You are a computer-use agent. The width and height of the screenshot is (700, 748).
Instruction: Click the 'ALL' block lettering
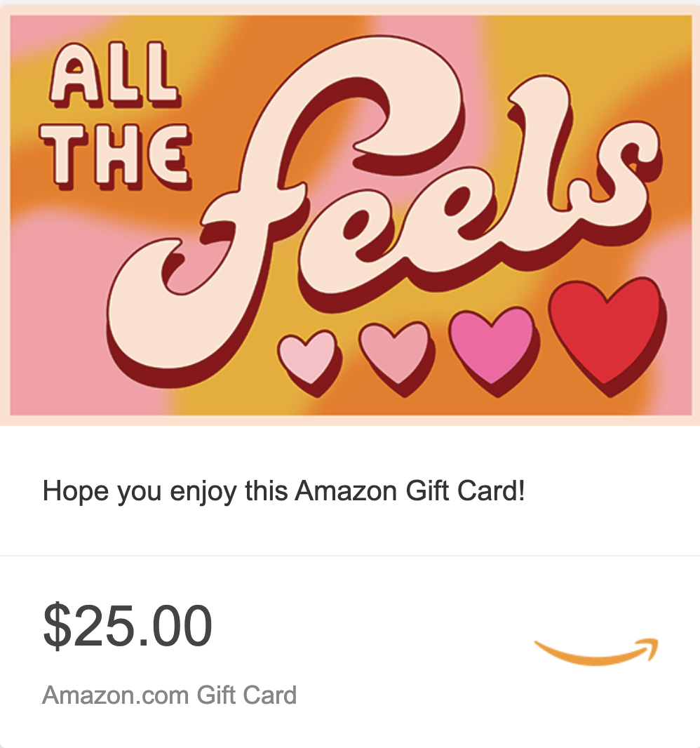pyautogui.click(x=114, y=74)
